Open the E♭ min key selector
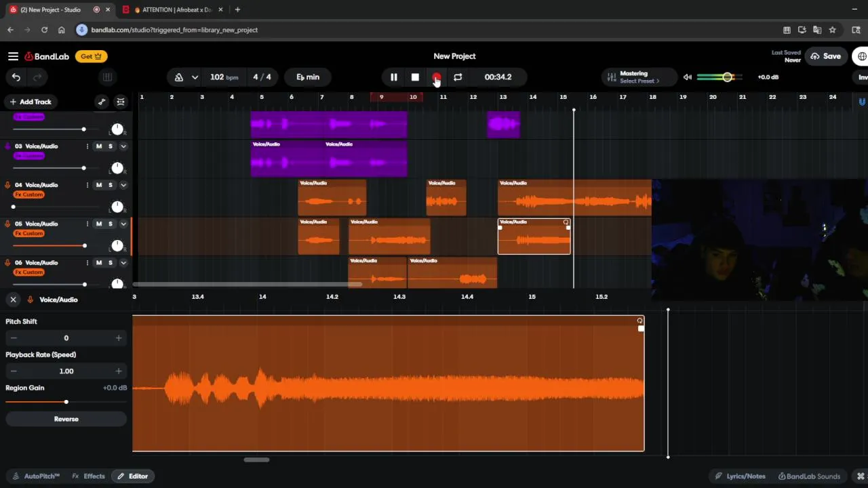 [x=308, y=77]
